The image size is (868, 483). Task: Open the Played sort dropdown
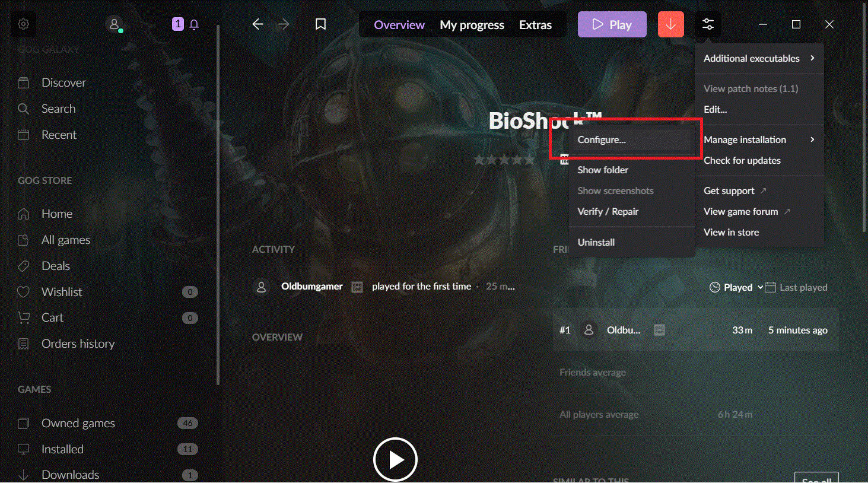tap(736, 287)
